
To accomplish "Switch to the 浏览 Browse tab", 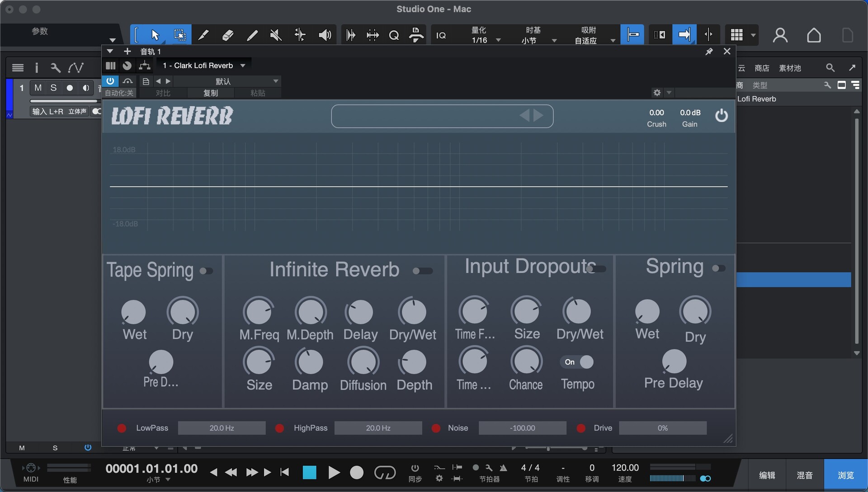I will click(x=846, y=475).
